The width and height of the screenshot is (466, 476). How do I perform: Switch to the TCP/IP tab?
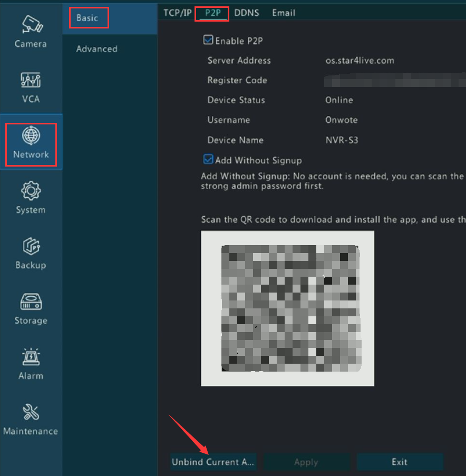pos(177,13)
